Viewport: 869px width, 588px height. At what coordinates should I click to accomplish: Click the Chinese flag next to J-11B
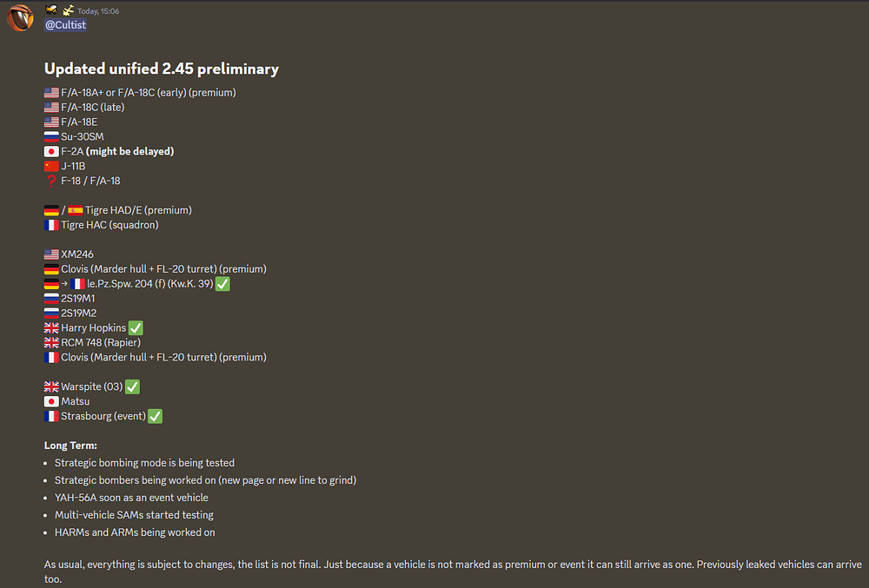[x=51, y=166]
